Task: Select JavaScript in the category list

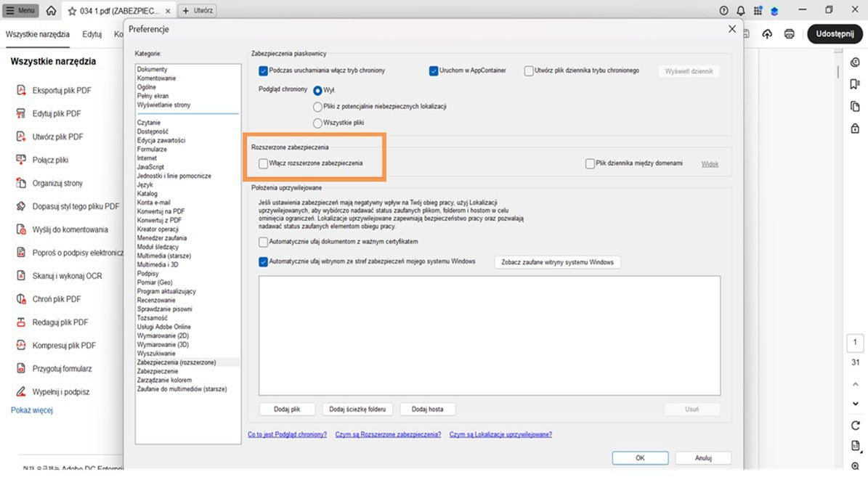Action: [x=150, y=167]
